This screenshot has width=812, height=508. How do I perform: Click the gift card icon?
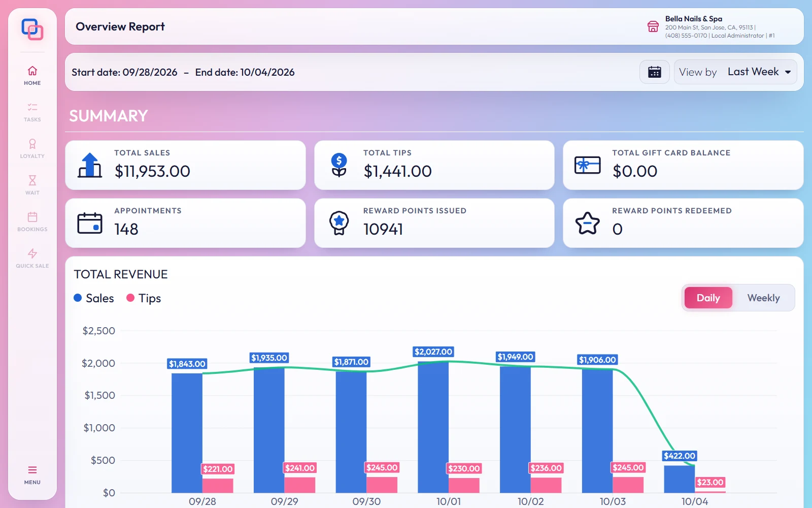tap(588, 165)
